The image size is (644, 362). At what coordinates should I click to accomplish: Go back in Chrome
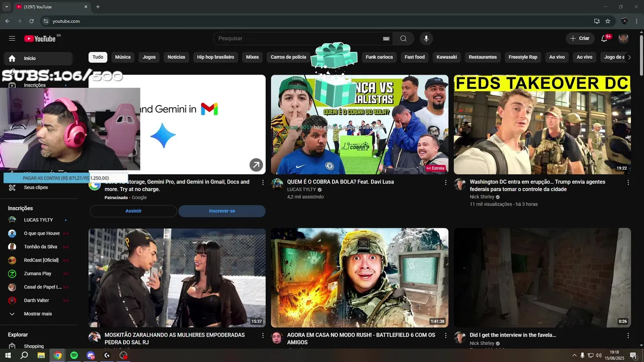point(7,21)
